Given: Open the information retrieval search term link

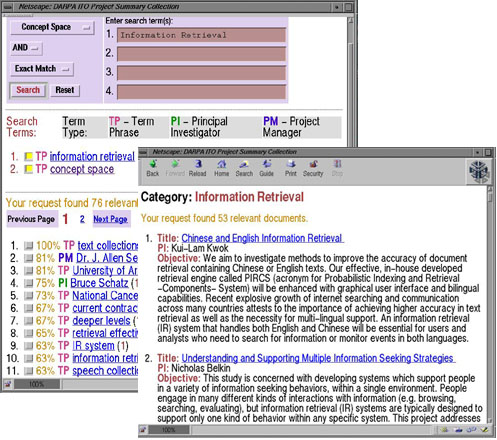Looking at the screenshot, I should tap(92, 156).
